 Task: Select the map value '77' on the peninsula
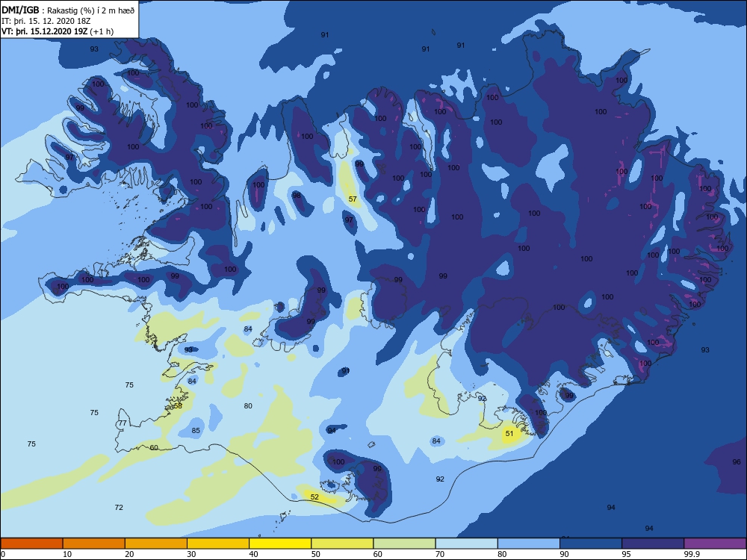123,423
